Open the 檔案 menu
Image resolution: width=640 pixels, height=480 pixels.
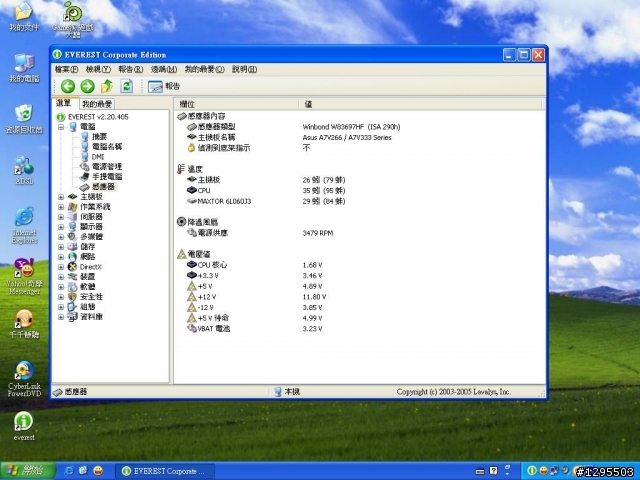point(66,69)
